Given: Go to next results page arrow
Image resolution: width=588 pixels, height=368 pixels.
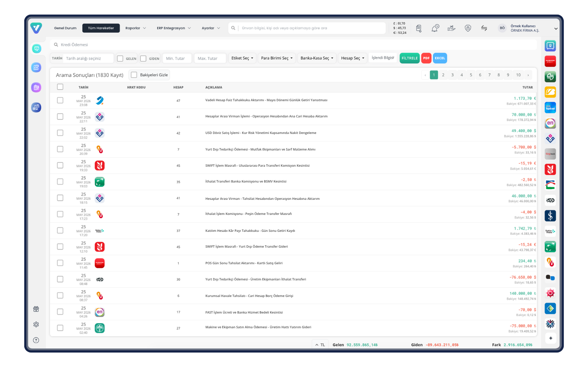Looking at the screenshot, I should 528,75.
